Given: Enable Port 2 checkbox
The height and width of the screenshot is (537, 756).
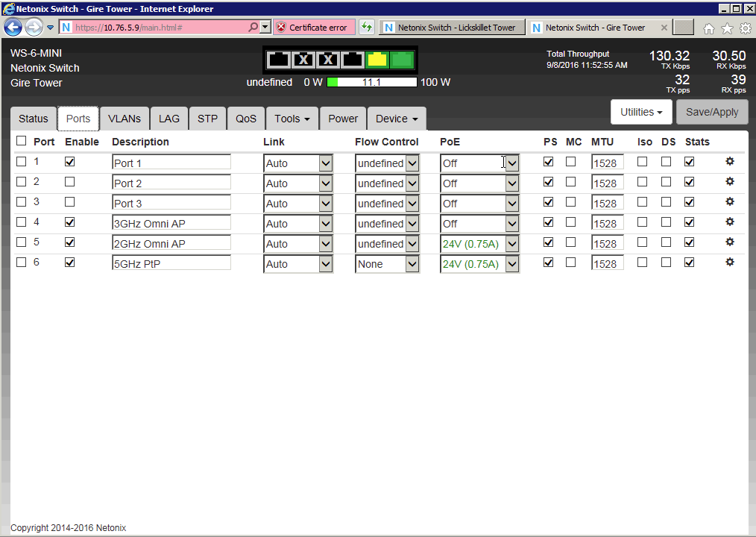Looking at the screenshot, I should click(69, 181).
